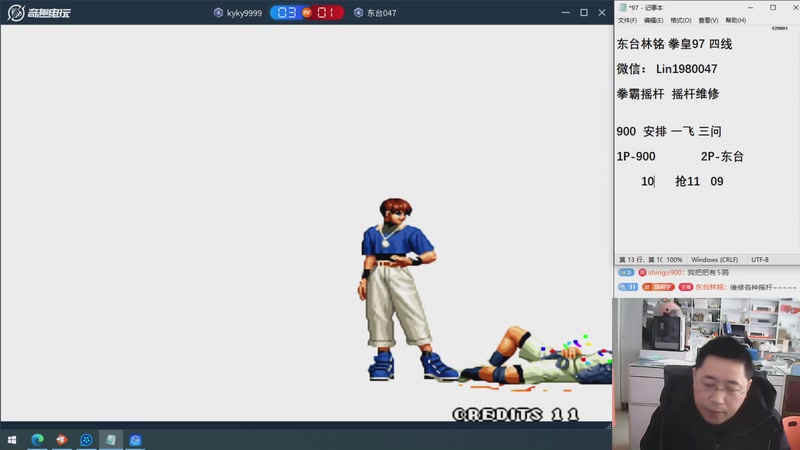Screen dimensions: 800x450
Task: Click 'Windows (CRLF)' in Notepad status bar
Action: pos(714,260)
